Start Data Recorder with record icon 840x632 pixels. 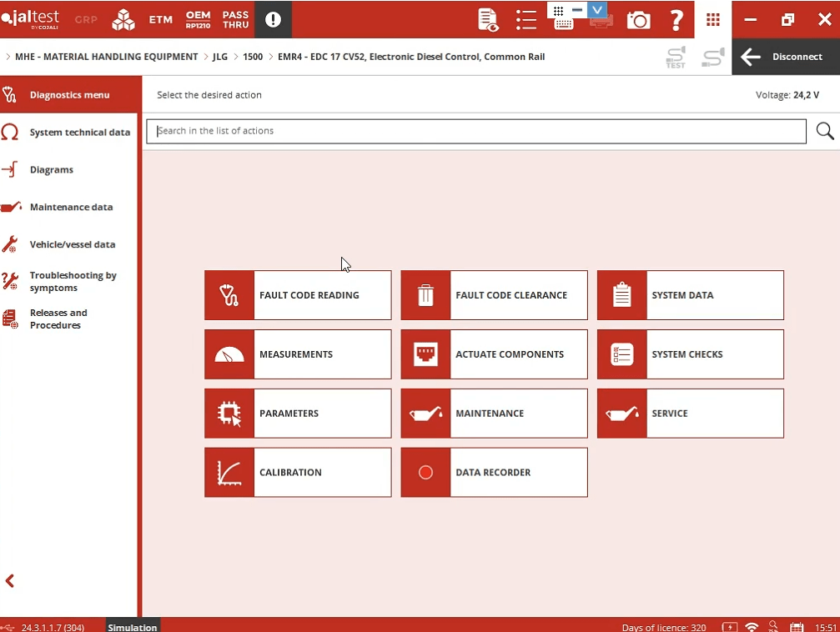425,473
